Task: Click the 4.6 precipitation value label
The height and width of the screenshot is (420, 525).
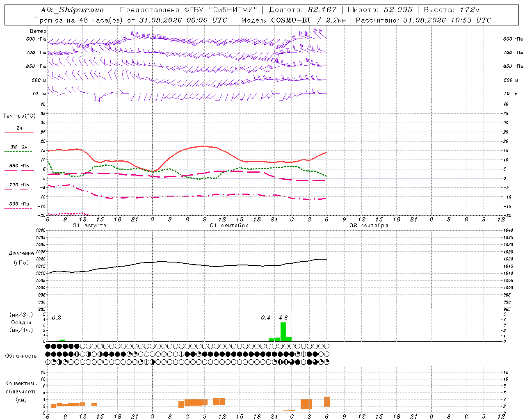Action: (283, 317)
